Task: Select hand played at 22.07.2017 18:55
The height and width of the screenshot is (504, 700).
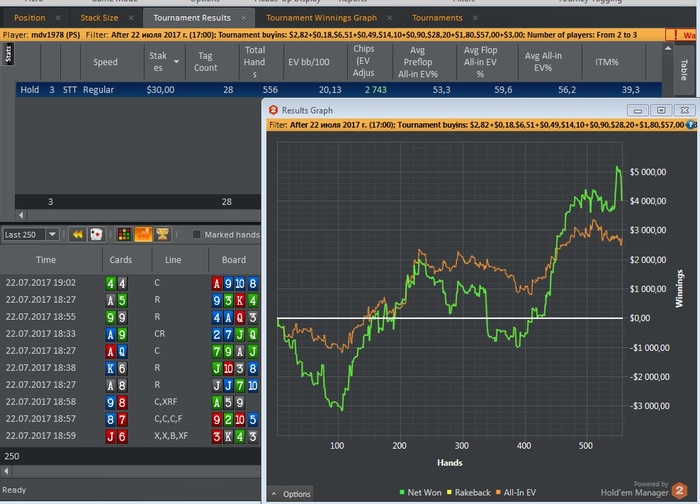Action: (130, 317)
